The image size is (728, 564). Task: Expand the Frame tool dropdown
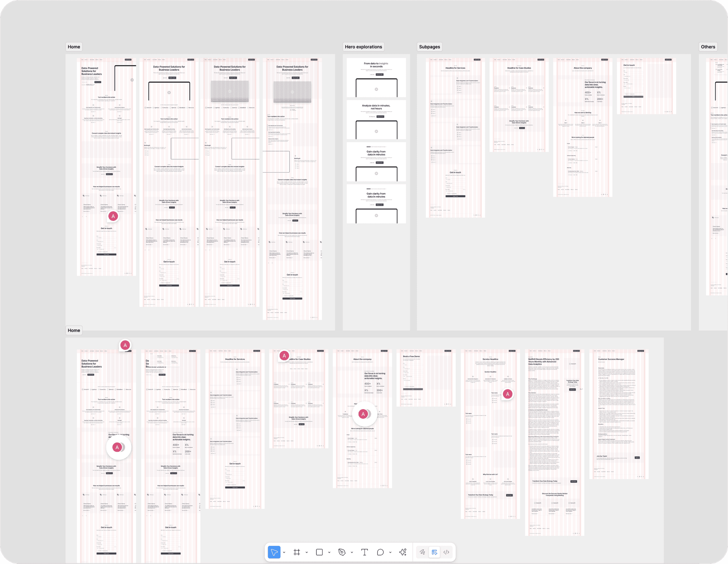pyautogui.click(x=307, y=552)
